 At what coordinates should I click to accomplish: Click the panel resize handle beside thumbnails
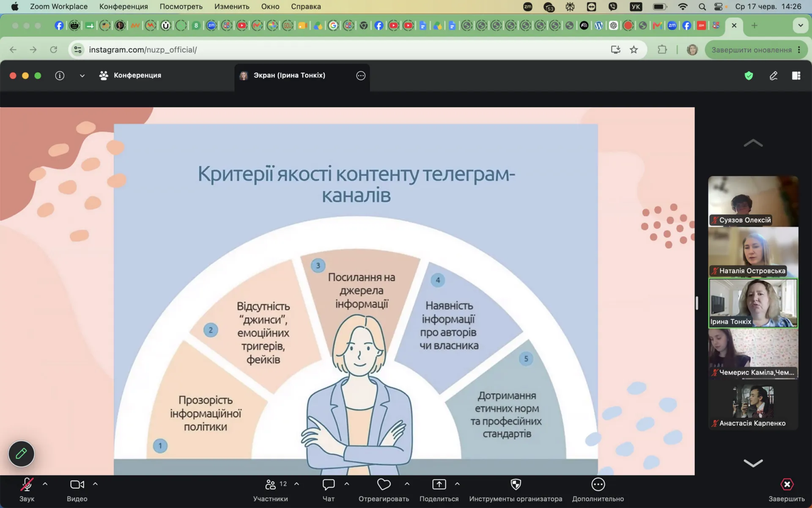697,303
